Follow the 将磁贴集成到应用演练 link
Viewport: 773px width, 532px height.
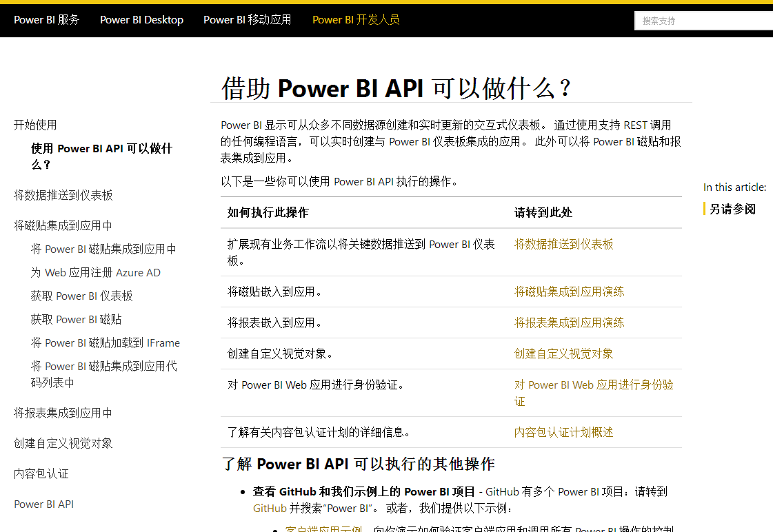tap(569, 291)
